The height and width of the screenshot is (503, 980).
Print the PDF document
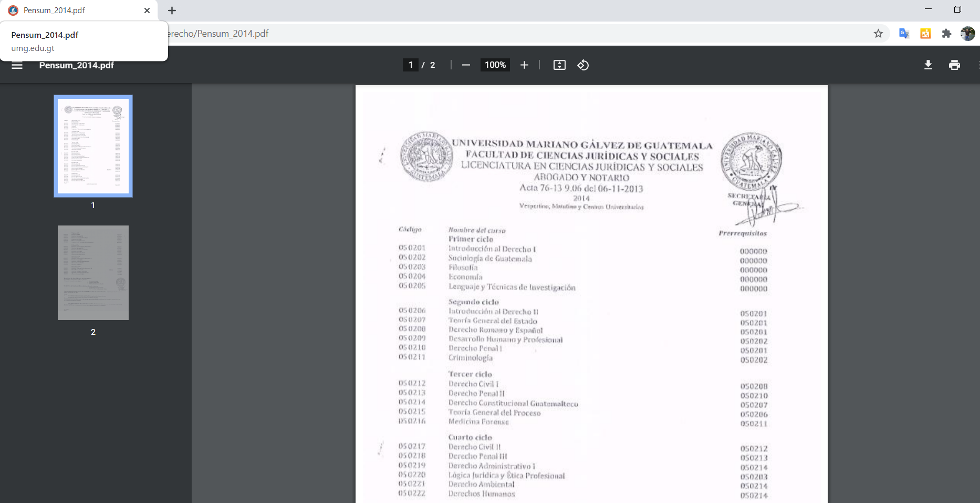[954, 65]
